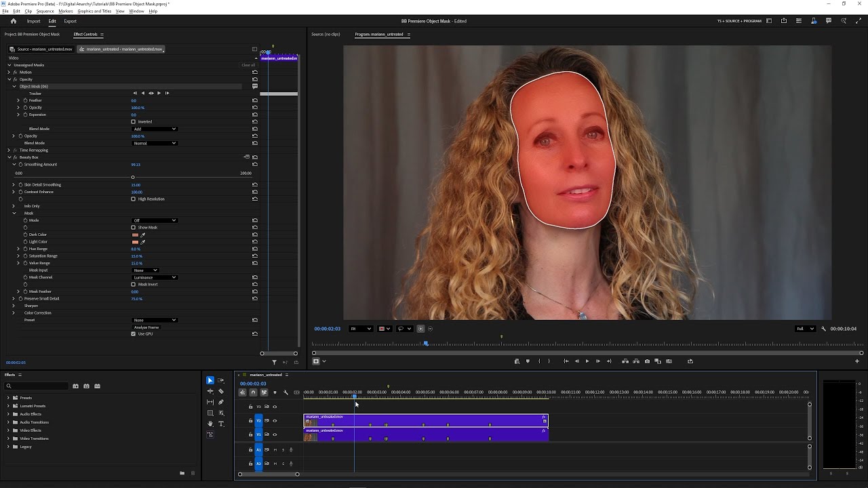Toggle animation stopwatch for Smoothing Amount
This screenshot has height=488, width=868.
click(20, 165)
